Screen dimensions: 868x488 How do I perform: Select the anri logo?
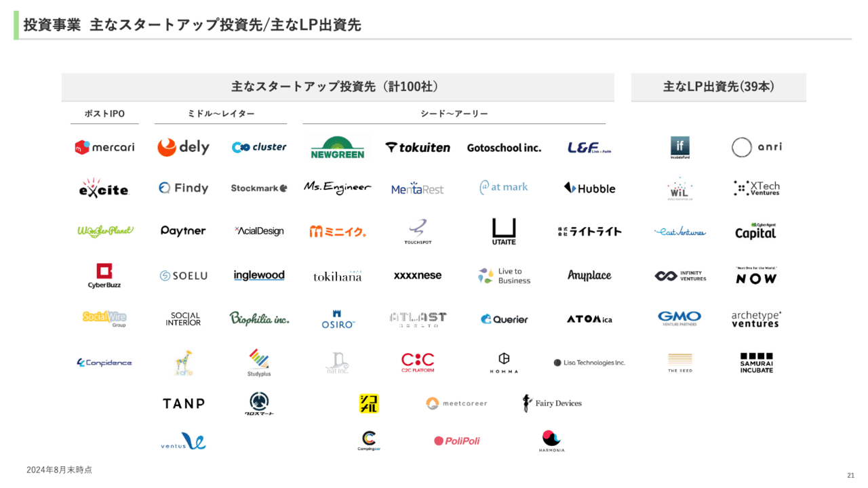point(756,147)
